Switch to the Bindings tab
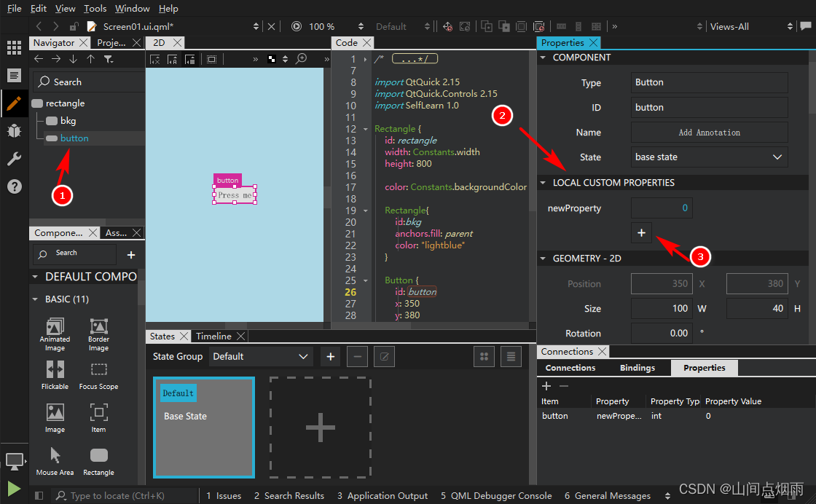The image size is (816, 504). (637, 368)
